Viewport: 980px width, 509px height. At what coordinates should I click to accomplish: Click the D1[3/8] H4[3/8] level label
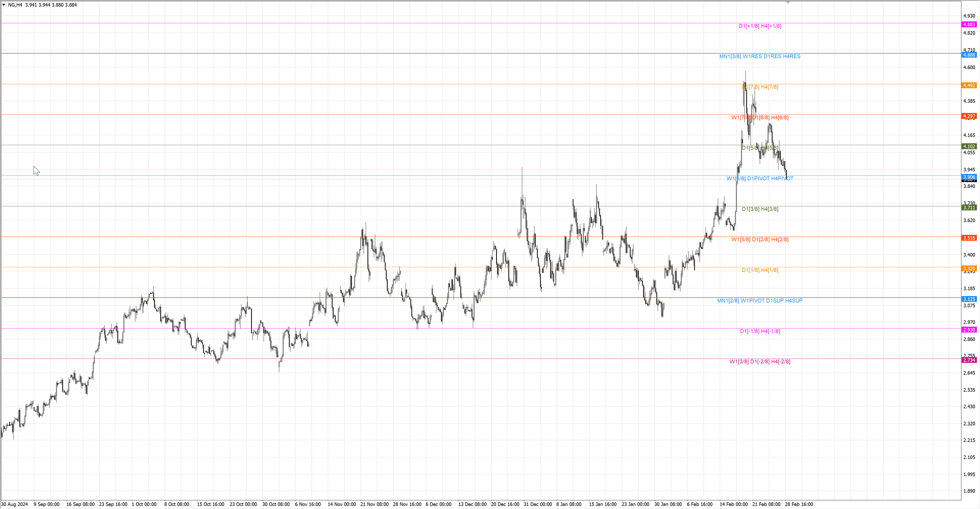click(x=760, y=209)
